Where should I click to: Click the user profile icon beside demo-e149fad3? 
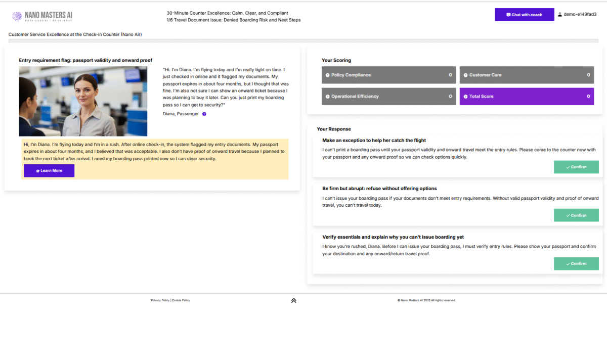click(560, 15)
